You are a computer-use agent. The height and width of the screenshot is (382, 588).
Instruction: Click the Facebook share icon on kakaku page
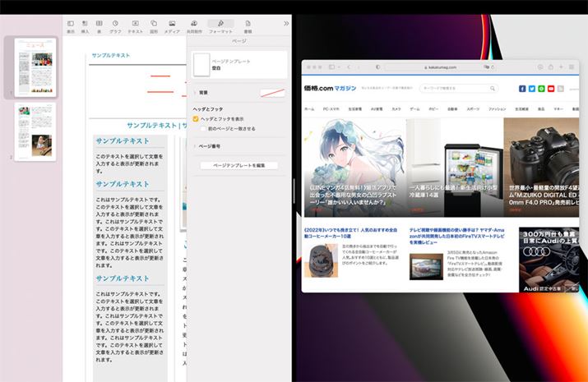click(522, 88)
